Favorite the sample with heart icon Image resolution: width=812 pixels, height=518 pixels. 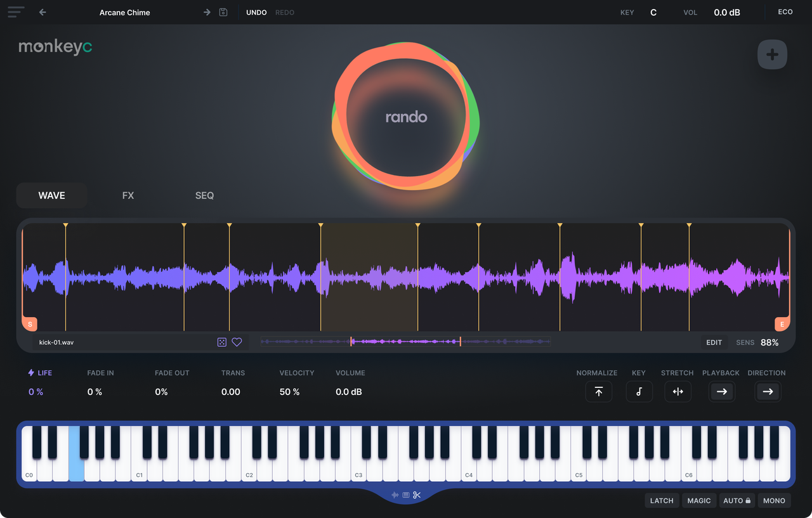pyautogui.click(x=237, y=342)
